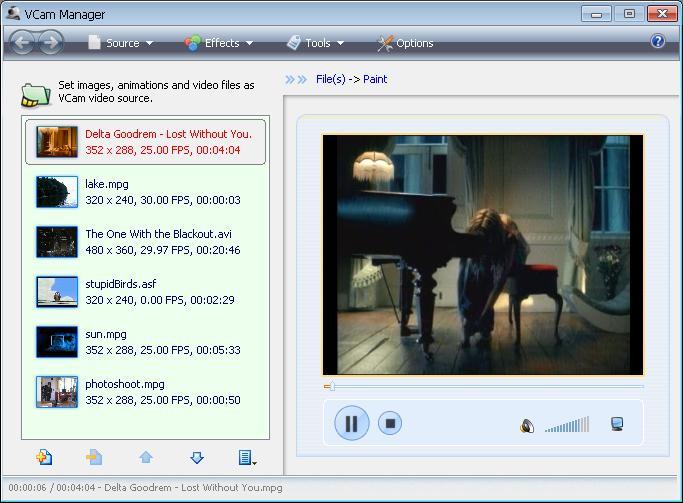
Task: Click the back navigation arrow
Action: pos(23,42)
